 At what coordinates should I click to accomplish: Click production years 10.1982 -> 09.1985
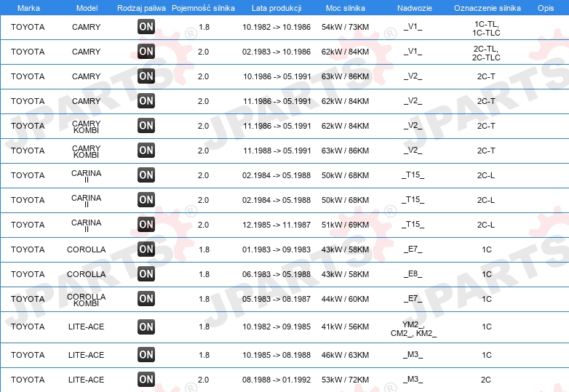(x=276, y=327)
